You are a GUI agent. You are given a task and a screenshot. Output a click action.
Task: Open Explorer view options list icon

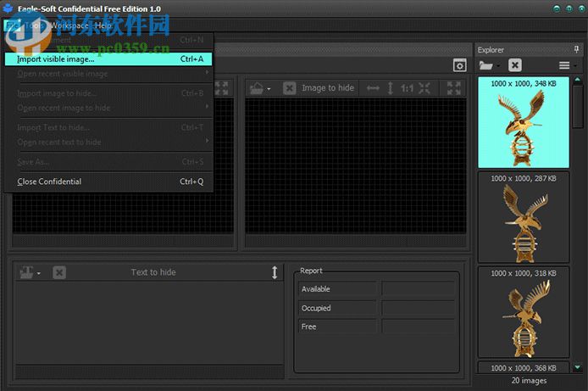point(564,65)
